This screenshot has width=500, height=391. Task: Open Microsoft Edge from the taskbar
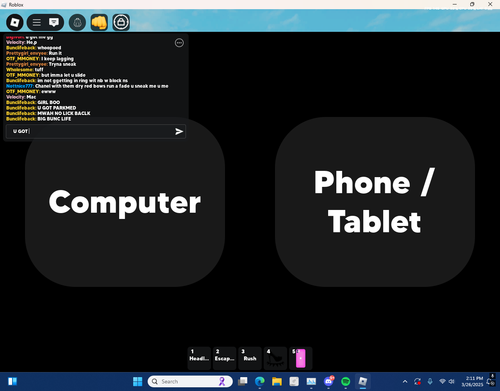click(260, 381)
